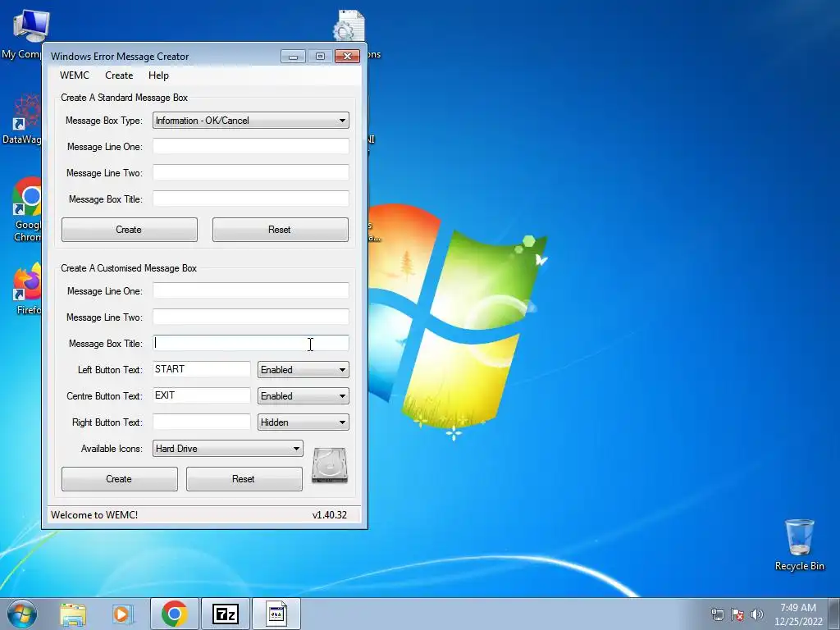Select the DataWagon desktop shortcut
This screenshot has height=630, width=840.
click(x=21, y=119)
